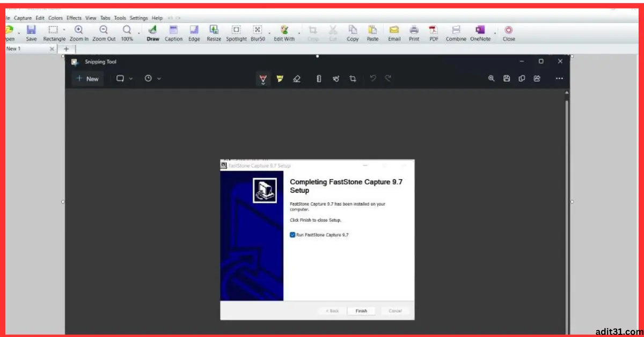Enable touch writing in Snipping Tool
The image size is (644, 337).
click(x=336, y=79)
